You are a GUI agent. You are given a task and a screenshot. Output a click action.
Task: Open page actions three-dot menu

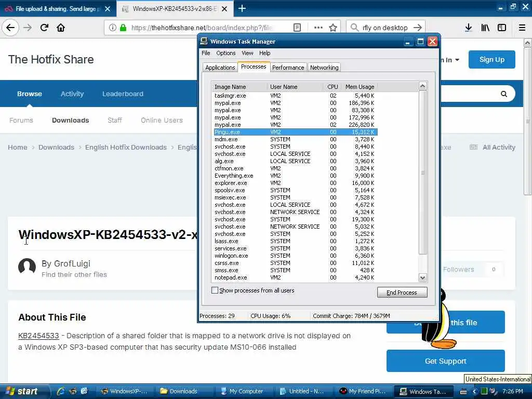(x=318, y=28)
